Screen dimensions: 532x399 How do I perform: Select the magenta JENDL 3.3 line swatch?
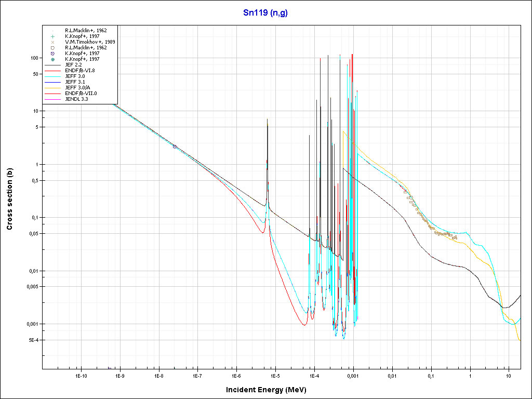pyautogui.click(x=53, y=99)
